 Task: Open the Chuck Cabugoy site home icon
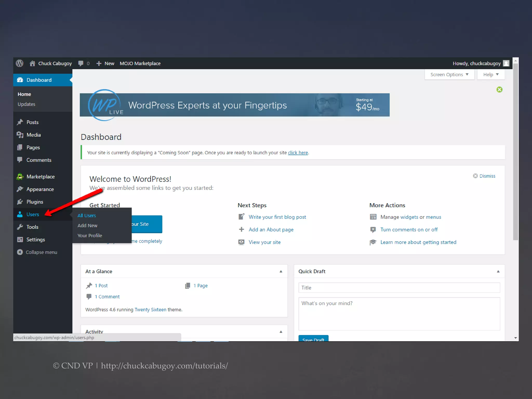tap(32, 63)
